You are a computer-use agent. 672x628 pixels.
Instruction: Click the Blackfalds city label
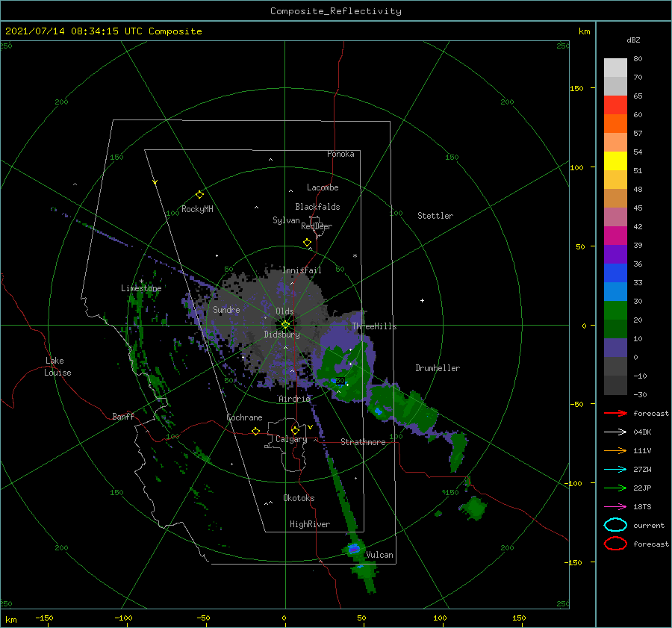click(317, 207)
